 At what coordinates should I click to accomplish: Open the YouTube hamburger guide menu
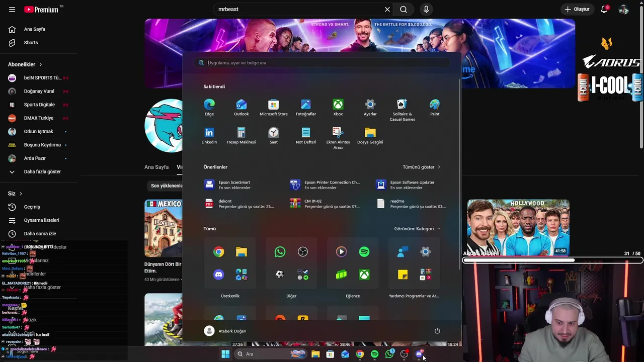click(12, 9)
